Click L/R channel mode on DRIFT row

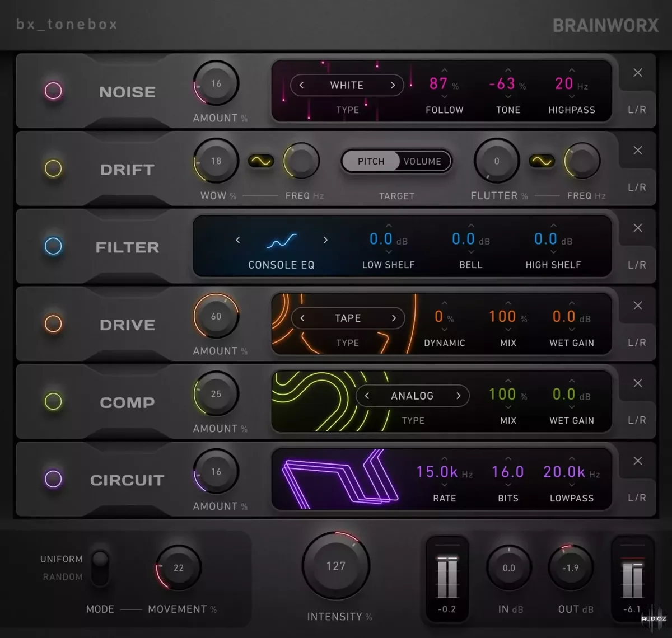637,187
